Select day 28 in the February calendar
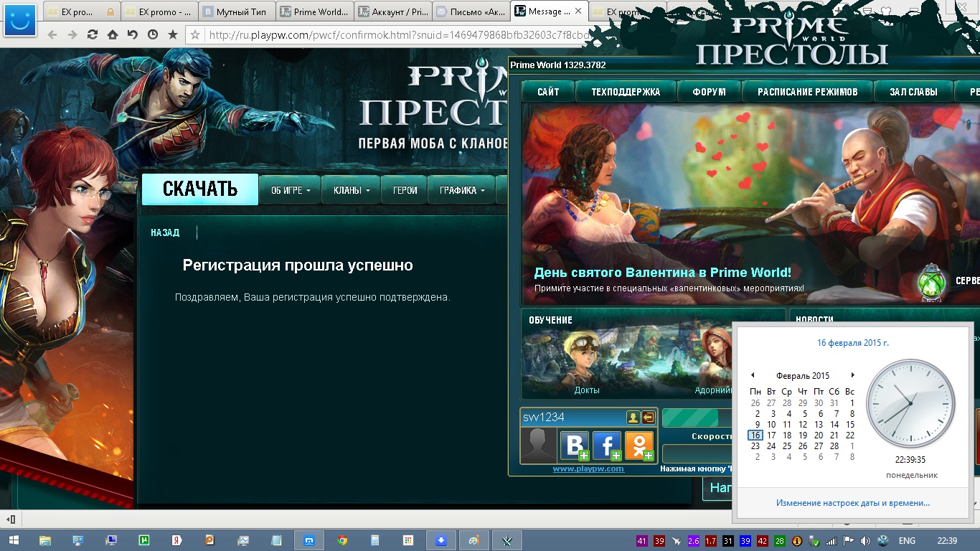The width and height of the screenshot is (980, 551). pos(834,446)
